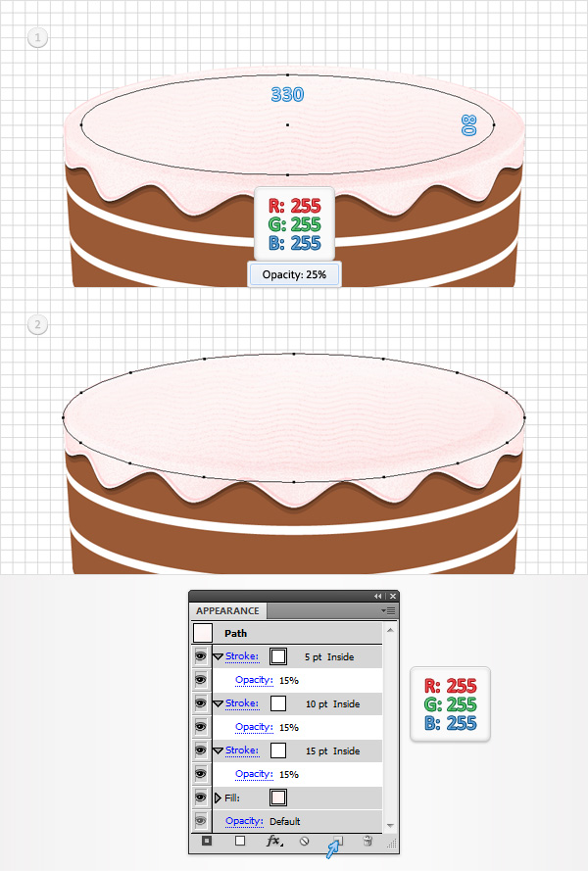Open the Opacity Default link
Screen dimensions: 588x871
tap(244, 821)
